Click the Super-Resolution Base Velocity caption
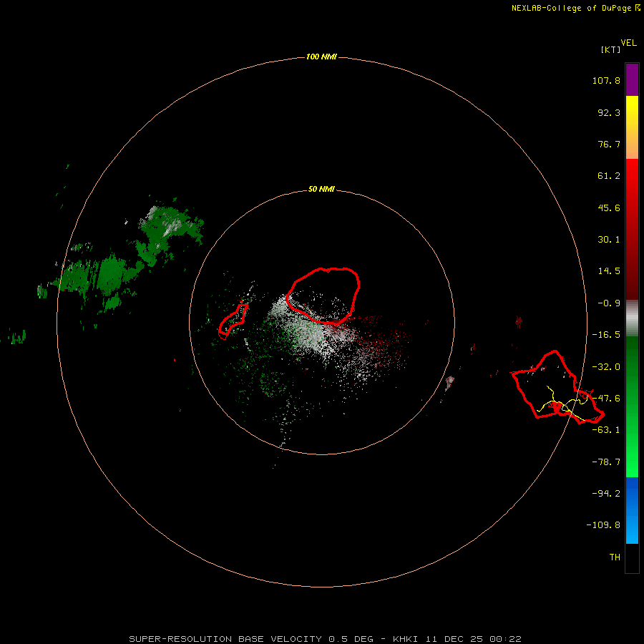This screenshot has width=644, height=644. tap(325, 639)
